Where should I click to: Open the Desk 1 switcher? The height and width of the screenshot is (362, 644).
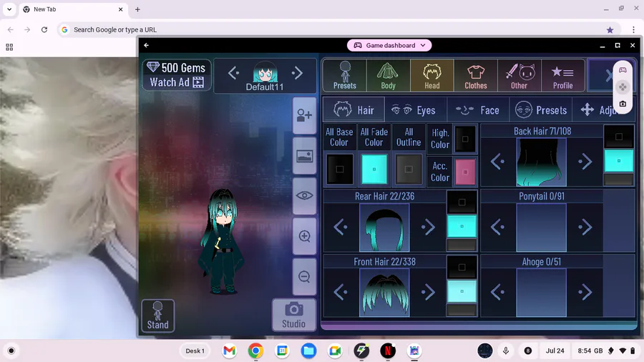195,351
